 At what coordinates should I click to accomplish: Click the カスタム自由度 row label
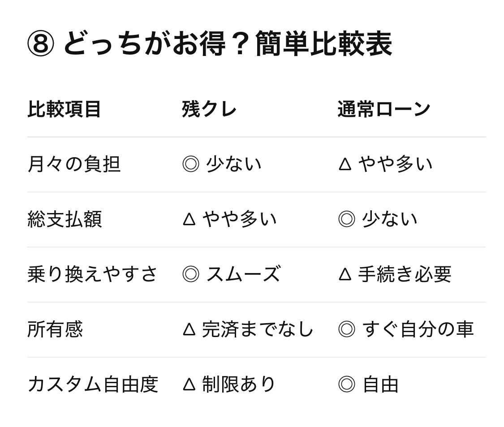click(x=93, y=384)
